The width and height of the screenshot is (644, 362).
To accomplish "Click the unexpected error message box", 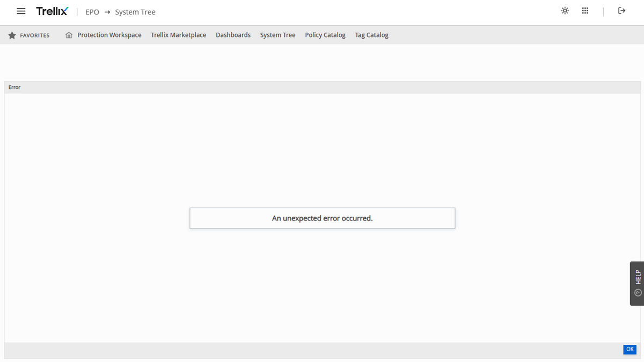I will (x=322, y=218).
